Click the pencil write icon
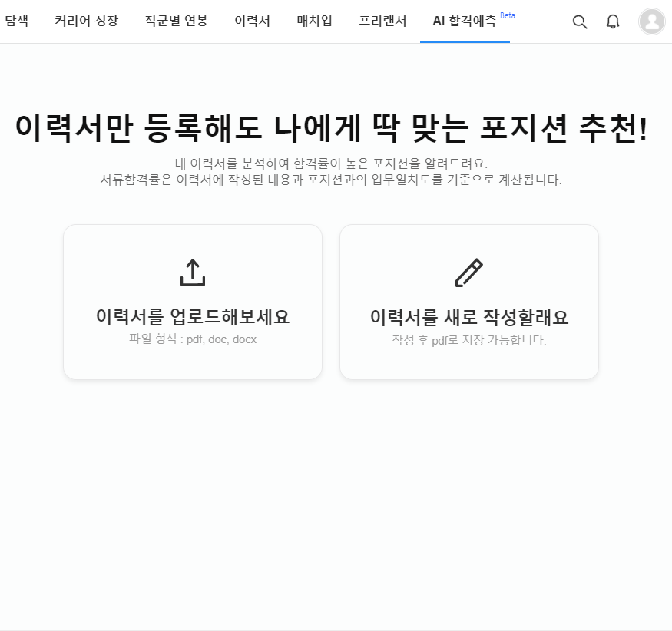672x631 pixels. tap(468, 273)
